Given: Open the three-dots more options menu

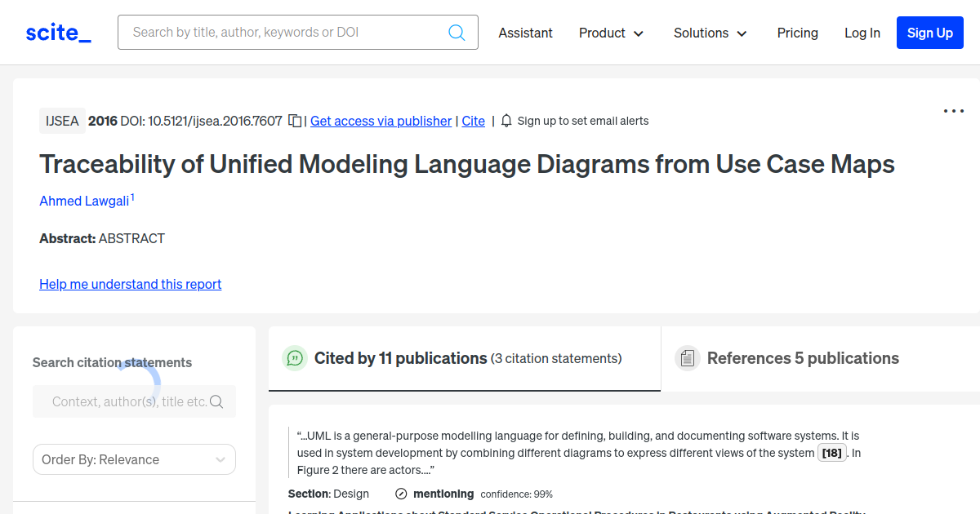Looking at the screenshot, I should (953, 111).
